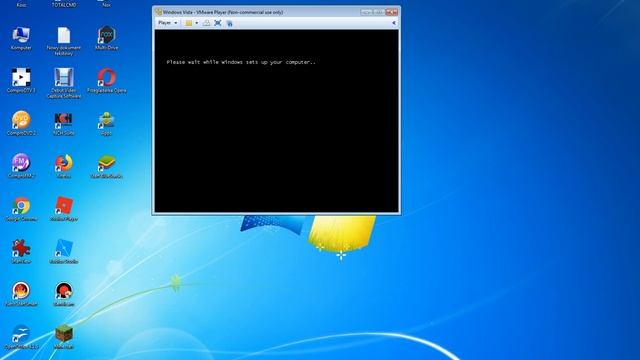The width and height of the screenshot is (640, 360).
Task: Maximize the VMware Player window
Action: point(378,12)
